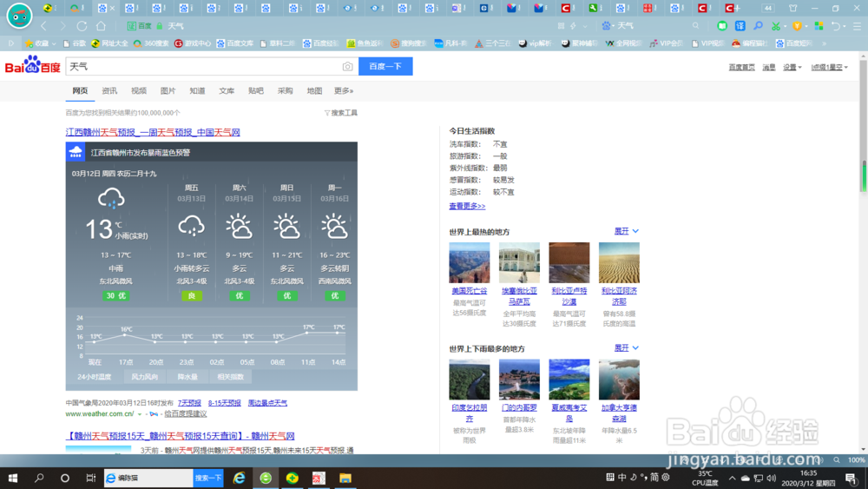The height and width of the screenshot is (489, 868).
Task: Open the green reading mode icon
Action: pos(722,26)
